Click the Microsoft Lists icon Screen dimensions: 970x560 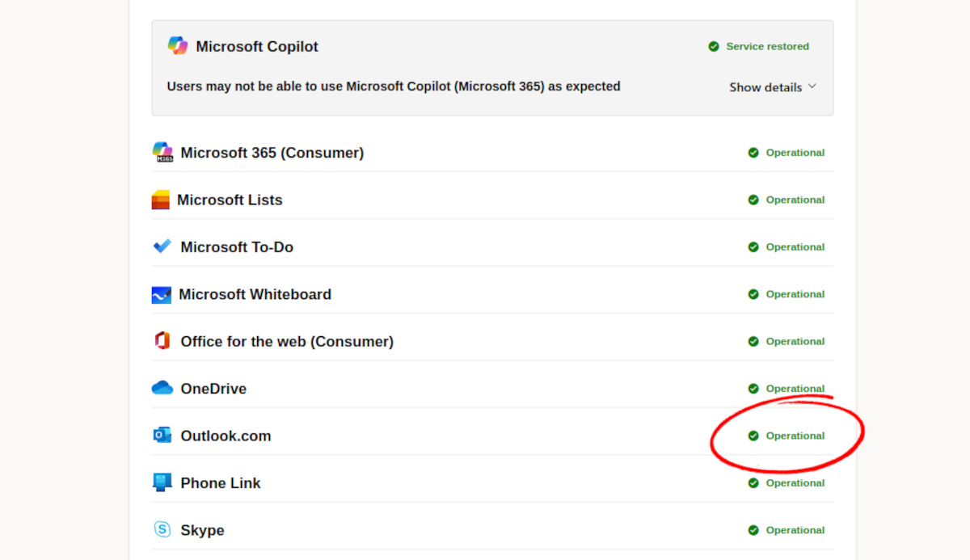161,200
